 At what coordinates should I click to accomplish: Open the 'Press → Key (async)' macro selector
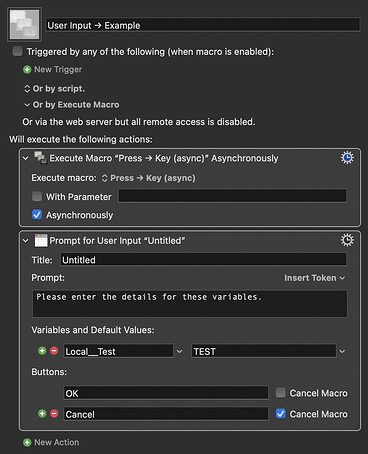click(148, 178)
